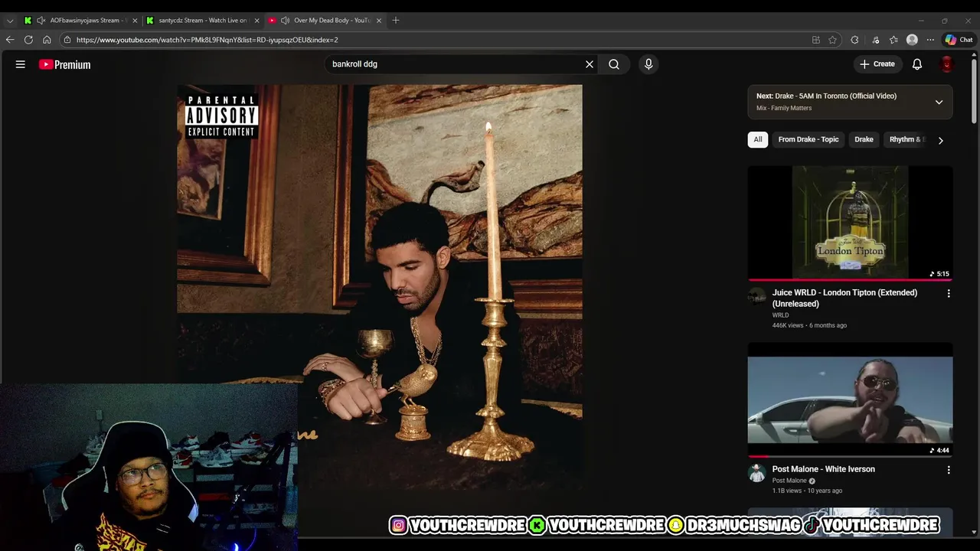Open browser settings three-dot menu
980x551 pixels.
[930, 40]
